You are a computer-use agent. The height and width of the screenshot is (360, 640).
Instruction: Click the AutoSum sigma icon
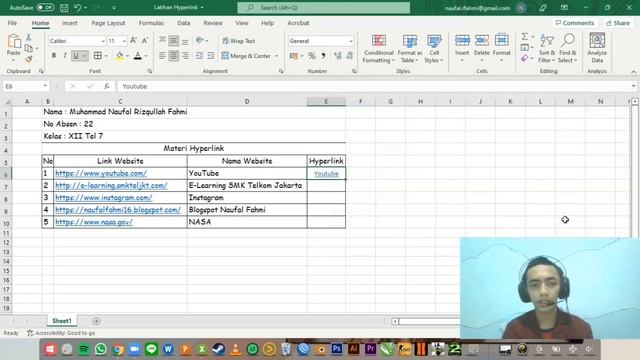pyautogui.click(x=524, y=37)
